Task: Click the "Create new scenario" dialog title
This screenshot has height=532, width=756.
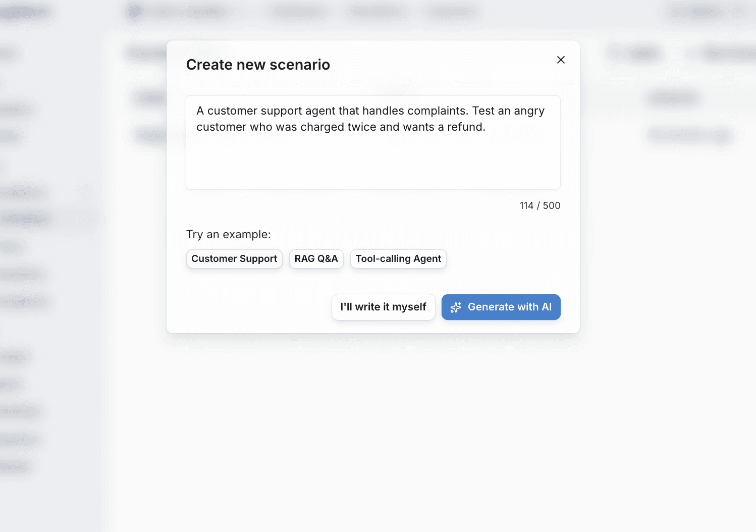Action: 258,64
